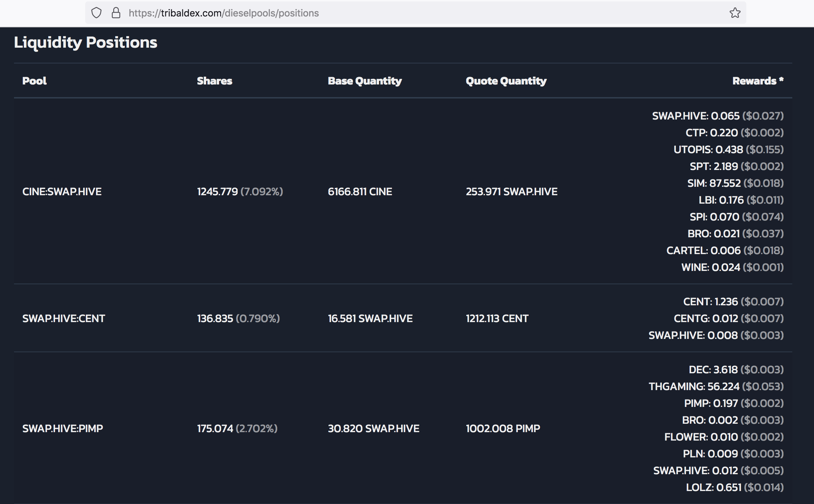Viewport: 814px width, 504px height.
Task: Click the Shares column header
Action: [x=215, y=81]
